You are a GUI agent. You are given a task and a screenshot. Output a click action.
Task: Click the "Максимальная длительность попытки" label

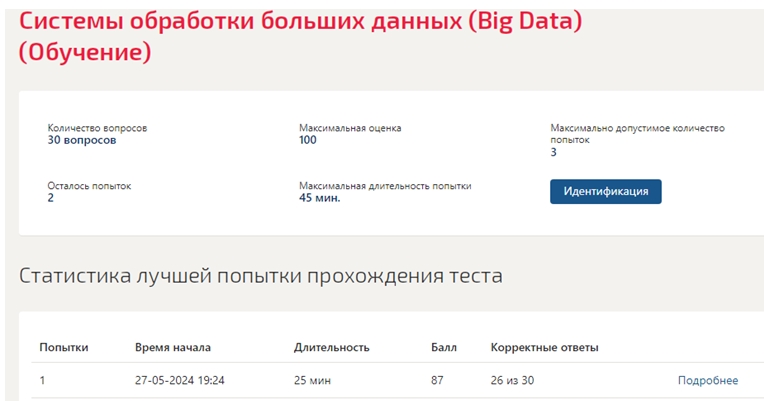[385, 186]
